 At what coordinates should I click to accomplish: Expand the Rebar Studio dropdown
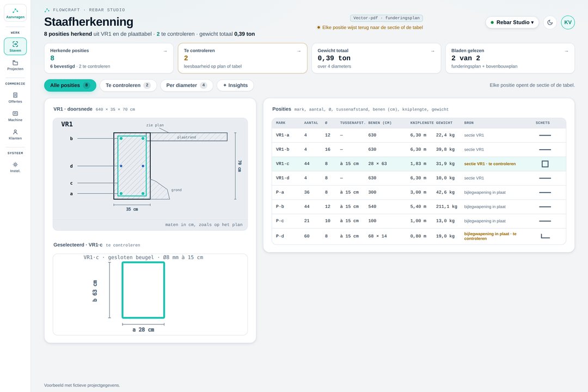512,22
